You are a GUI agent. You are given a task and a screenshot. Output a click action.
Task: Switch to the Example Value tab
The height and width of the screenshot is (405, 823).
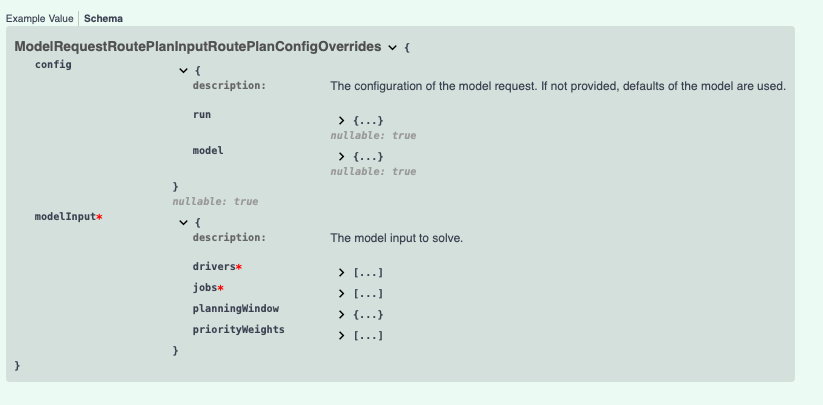[39, 19]
